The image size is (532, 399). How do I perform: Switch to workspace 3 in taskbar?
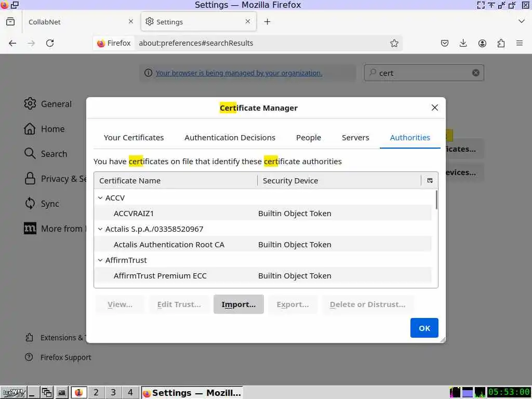[113, 392]
